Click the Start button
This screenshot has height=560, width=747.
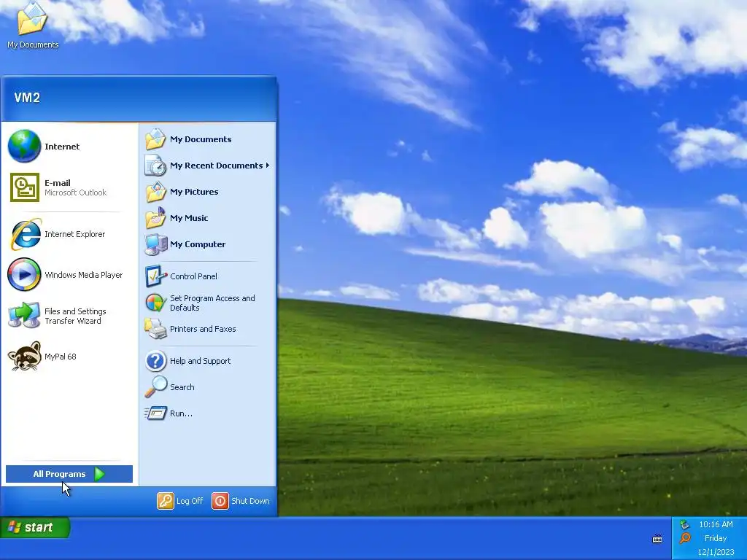point(35,528)
